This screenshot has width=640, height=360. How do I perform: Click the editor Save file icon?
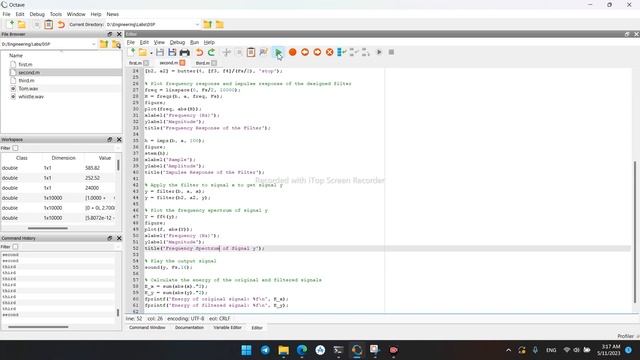[x=160, y=52]
